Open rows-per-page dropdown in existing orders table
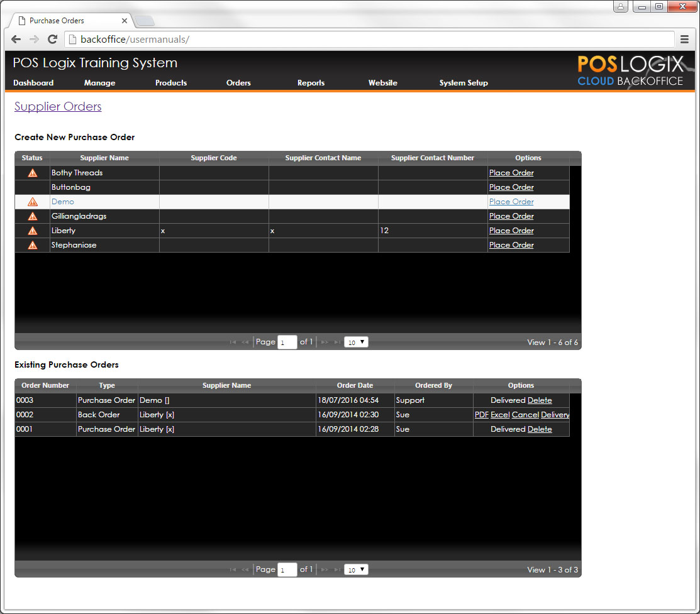700x614 pixels. (356, 570)
